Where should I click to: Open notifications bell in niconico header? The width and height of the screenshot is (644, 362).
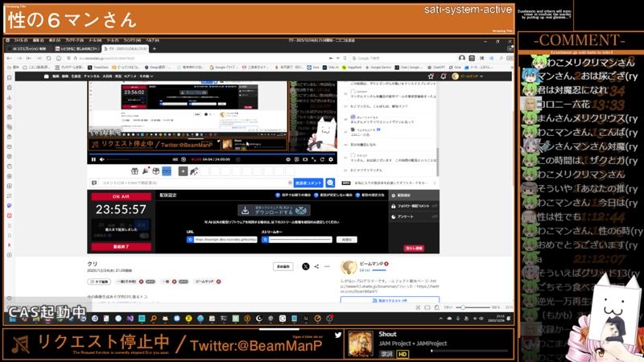444,76
